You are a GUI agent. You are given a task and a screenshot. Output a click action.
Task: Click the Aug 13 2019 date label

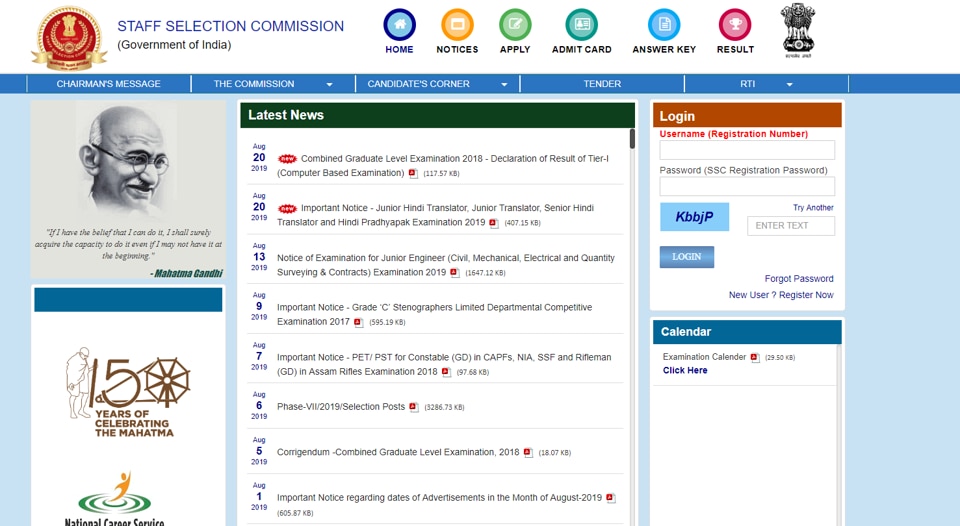[x=259, y=257]
